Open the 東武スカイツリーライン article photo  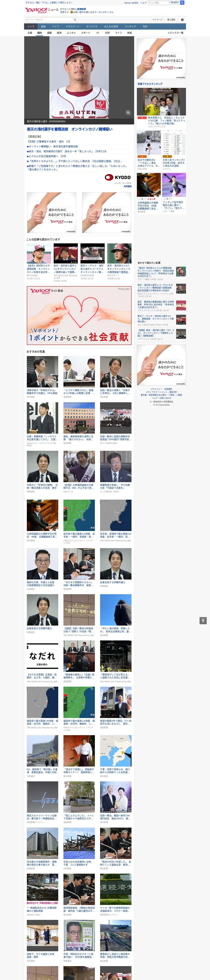[x=43, y=797]
